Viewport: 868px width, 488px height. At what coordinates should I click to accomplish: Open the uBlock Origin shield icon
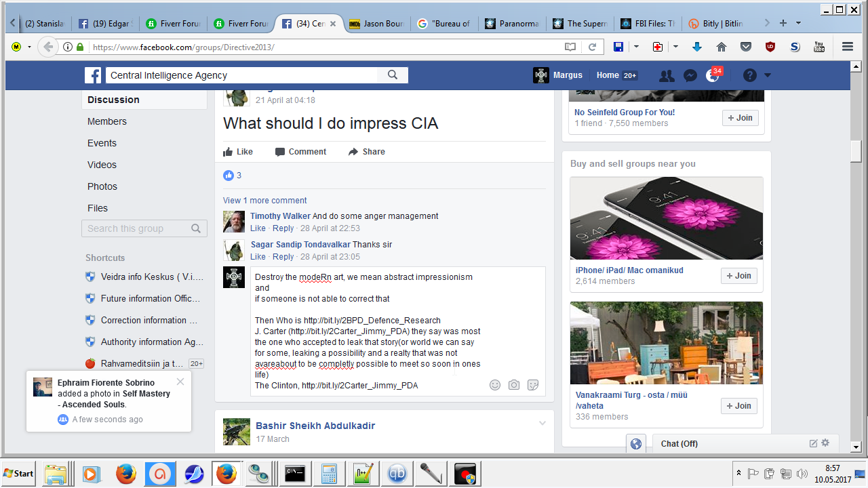[770, 47]
